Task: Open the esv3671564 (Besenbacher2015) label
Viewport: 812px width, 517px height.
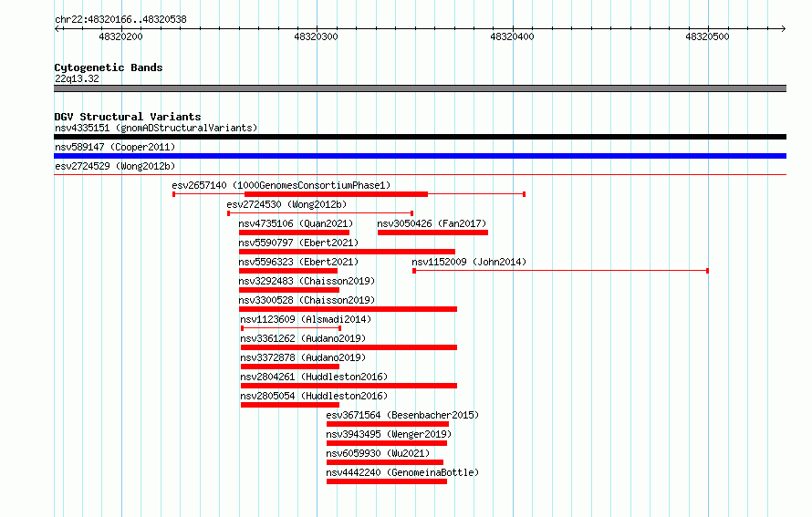Action: (x=402, y=415)
